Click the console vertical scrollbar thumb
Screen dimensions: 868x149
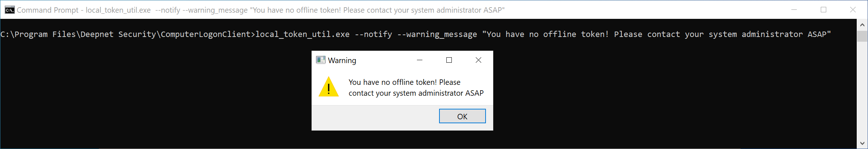[863, 36]
